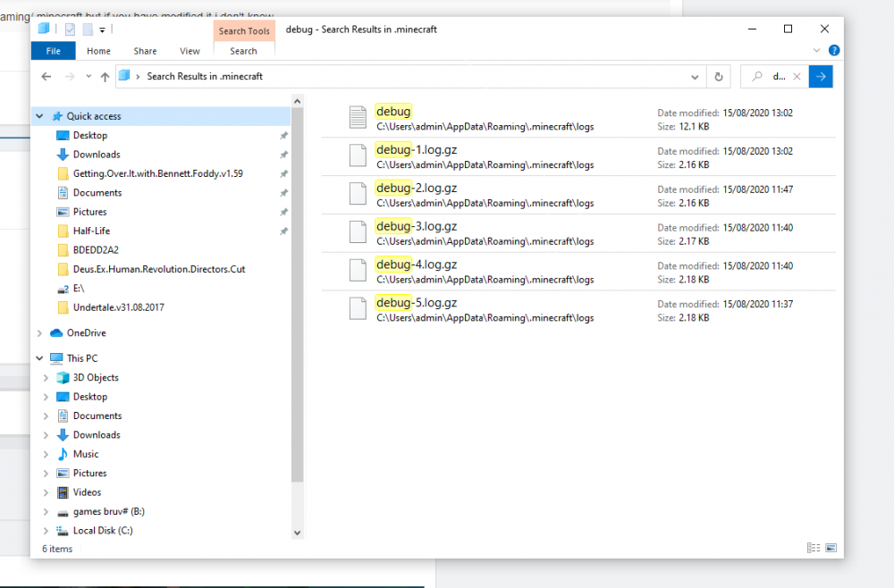The width and height of the screenshot is (894, 588).
Task: Click the file icon of debug-3.log.gz
Action: (x=358, y=232)
